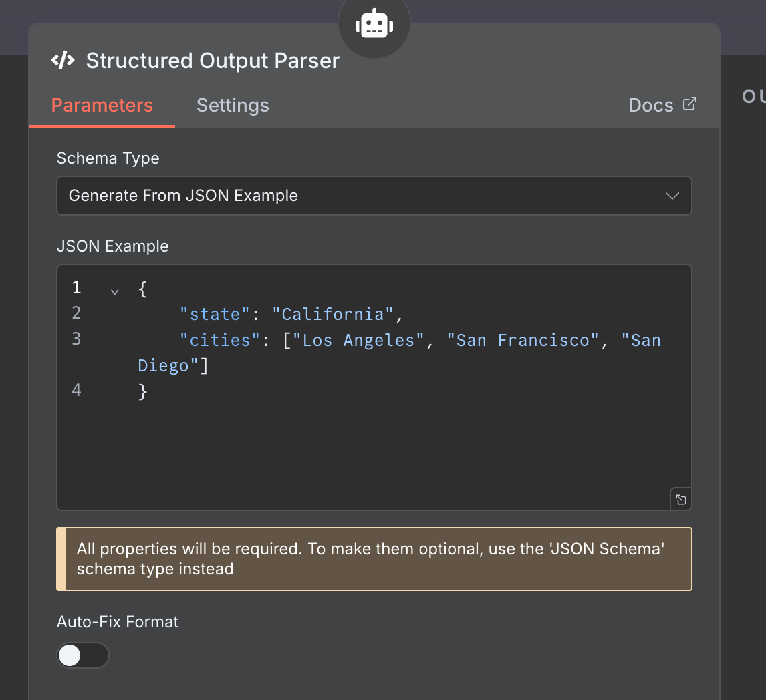Expand the JSON Example editor to full view
Image resolution: width=766 pixels, height=700 pixels.
(680, 499)
